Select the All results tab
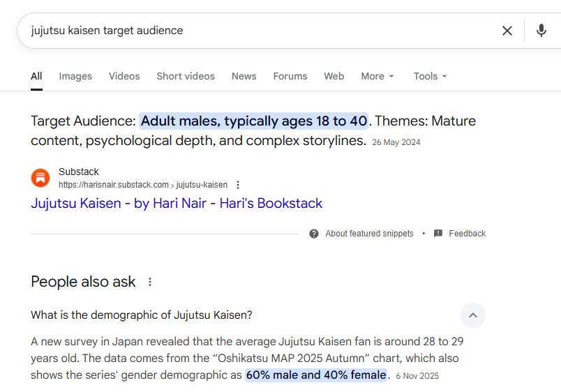Image resolution: width=561 pixels, height=392 pixels. tap(36, 76)
